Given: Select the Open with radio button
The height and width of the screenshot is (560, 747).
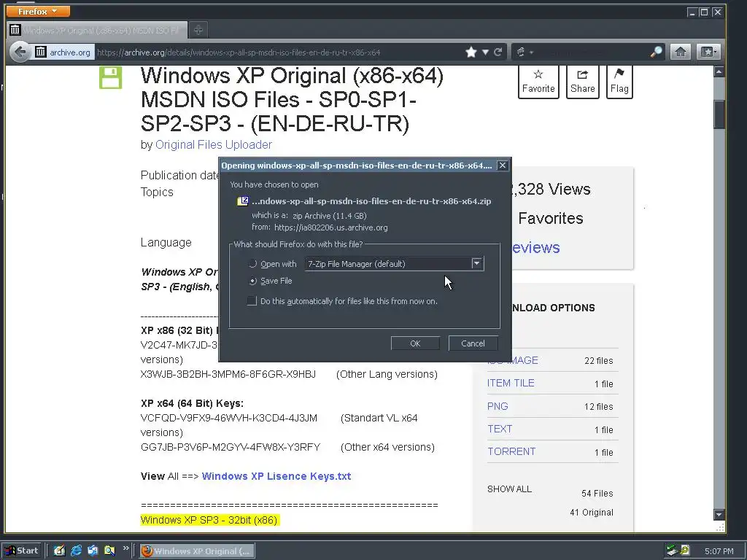Looking at the screenshot, I should [x=253, y=264].
